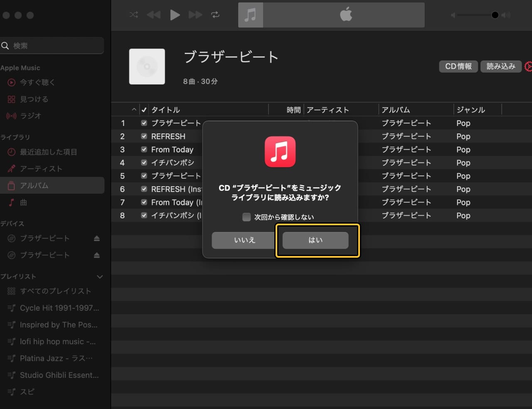Uncheck track 4 イチバンボシ checkbox

click(x=144, y=163)
